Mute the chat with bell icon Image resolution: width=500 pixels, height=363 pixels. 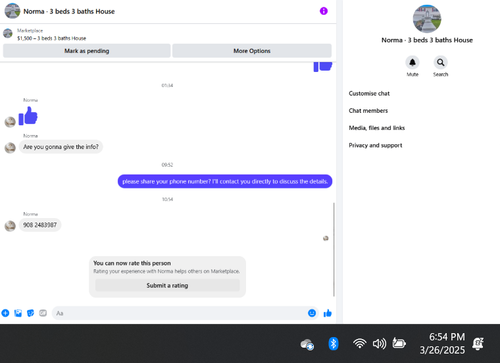(x=412, y=62)
